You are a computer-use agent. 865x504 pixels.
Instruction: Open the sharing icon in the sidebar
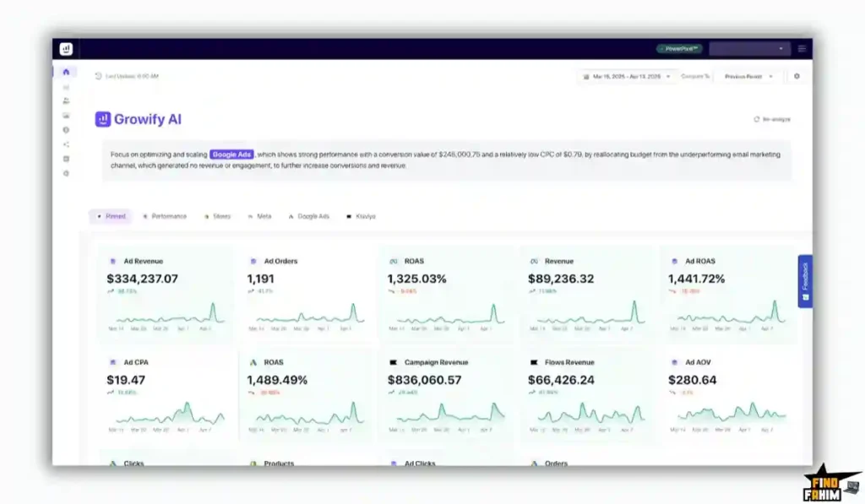[65, 144]
